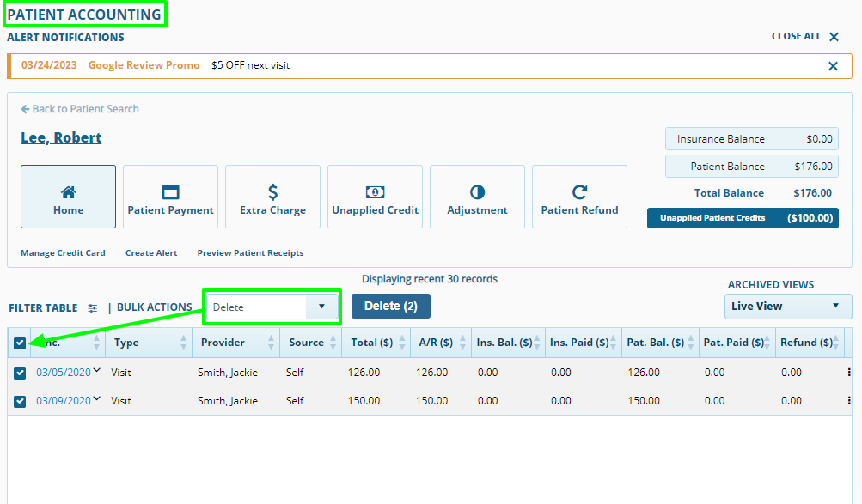Go Back to Patient Search
The image size is (862, 504).
(x=80, y=109)
